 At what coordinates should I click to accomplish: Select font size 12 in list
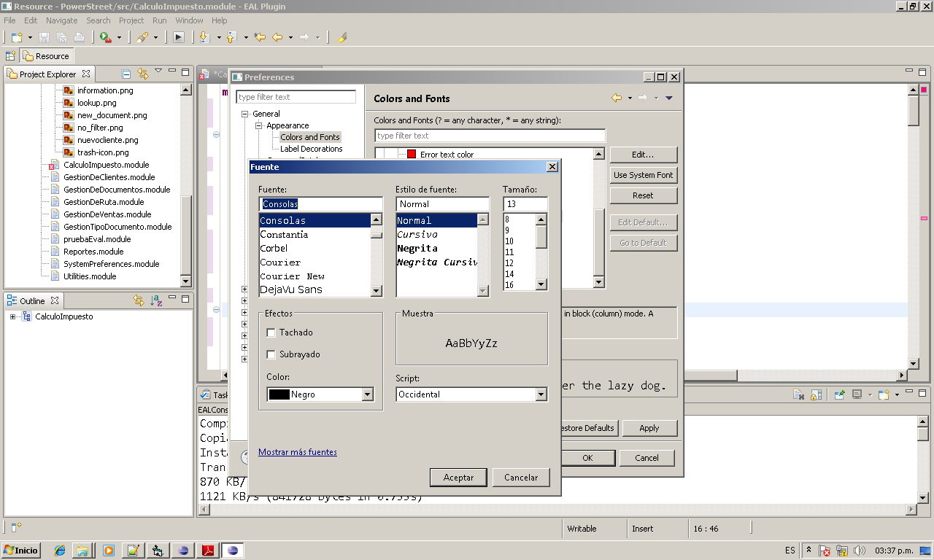pos(509,263)
